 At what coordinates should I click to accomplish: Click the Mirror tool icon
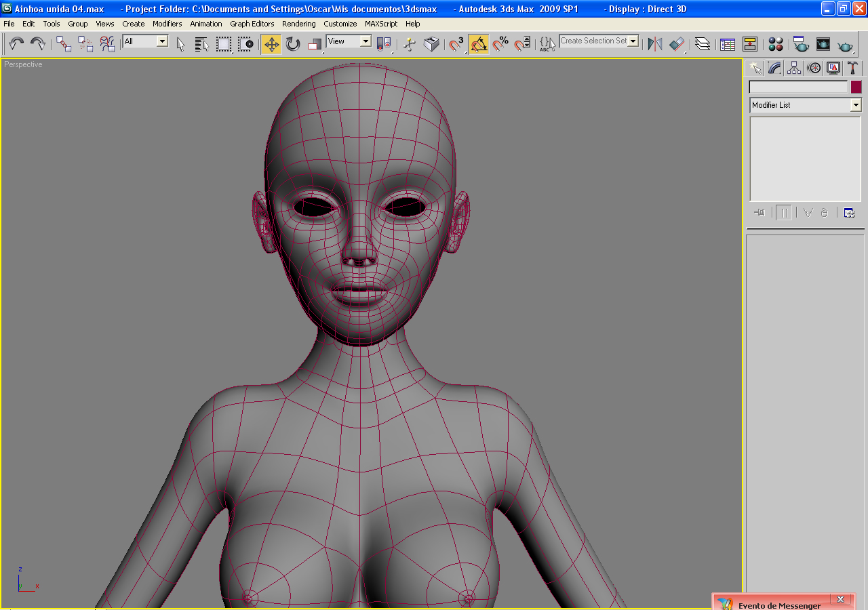(655, 44)
